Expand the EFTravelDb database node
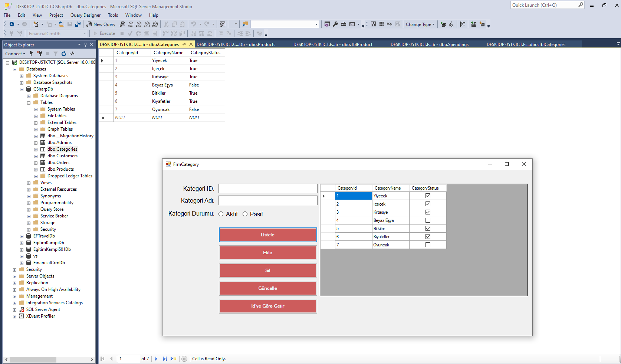This screenshot has height=364, width=621. click(x=22, y=236)
